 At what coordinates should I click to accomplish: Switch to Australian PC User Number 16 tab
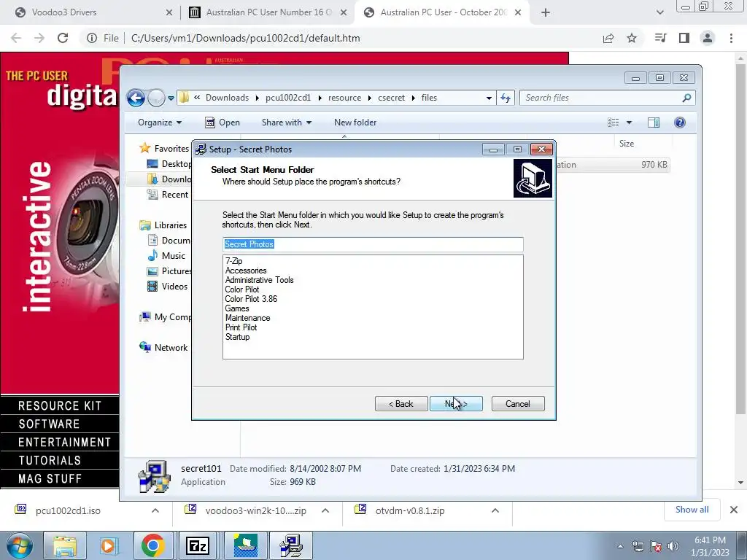[269, 12]
